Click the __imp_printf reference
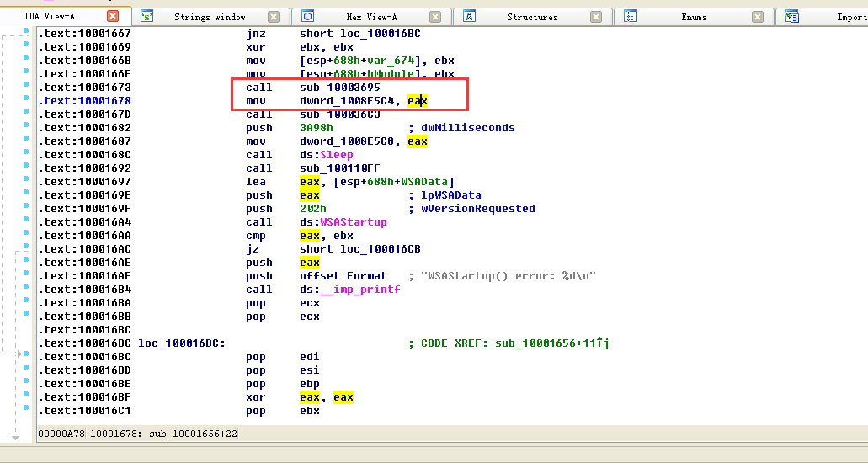This screenshot has height=463, width=868. [x=359, y=290]
